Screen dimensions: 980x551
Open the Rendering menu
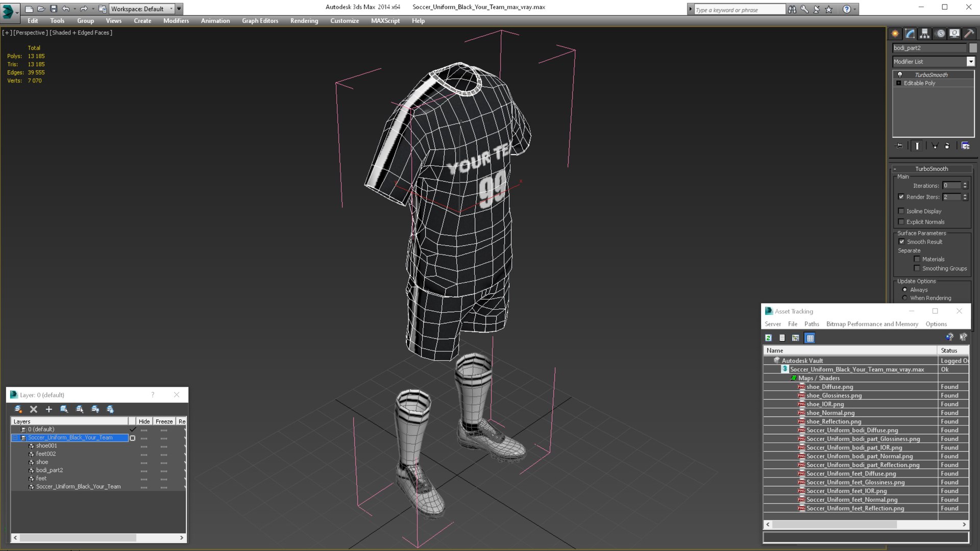coord(304,21)
